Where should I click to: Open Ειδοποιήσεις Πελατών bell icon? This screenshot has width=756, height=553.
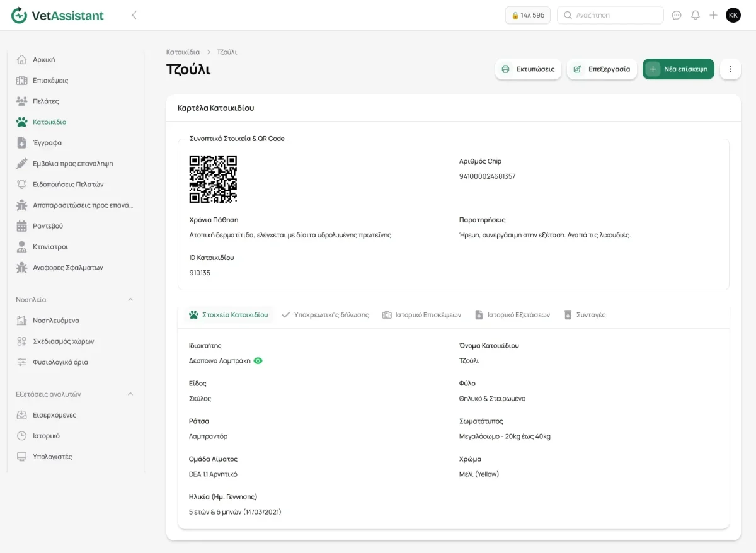tap(22, 184)
